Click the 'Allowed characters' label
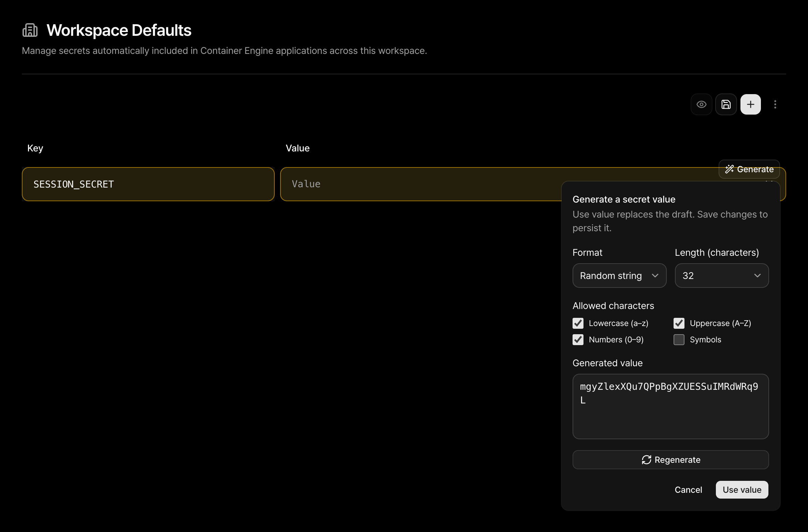 click(613, 306)
